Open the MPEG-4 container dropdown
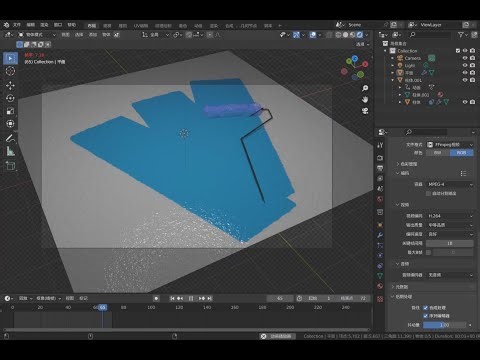 coord(450,184)
